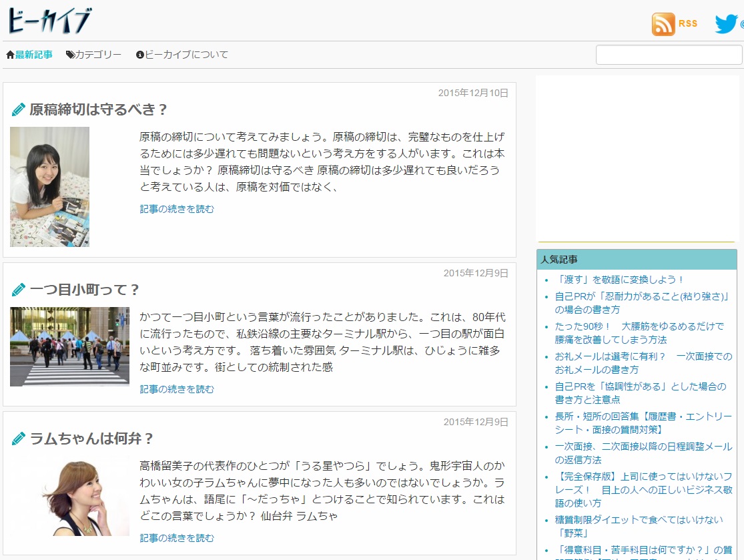Screen dimensions: 744x560
Task: Click 記事の続きを読む under 一つ目小町 article
Action: coord(177,389)
